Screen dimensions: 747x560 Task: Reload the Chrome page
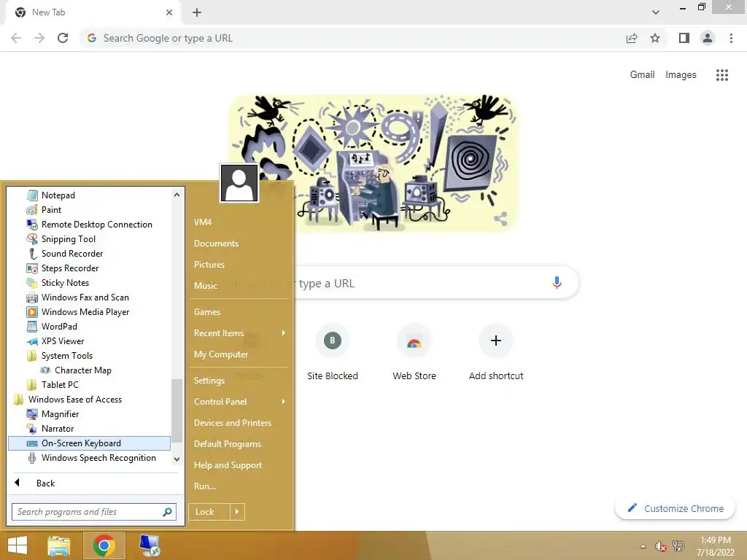pyautogui.click(x=63, y=38)
